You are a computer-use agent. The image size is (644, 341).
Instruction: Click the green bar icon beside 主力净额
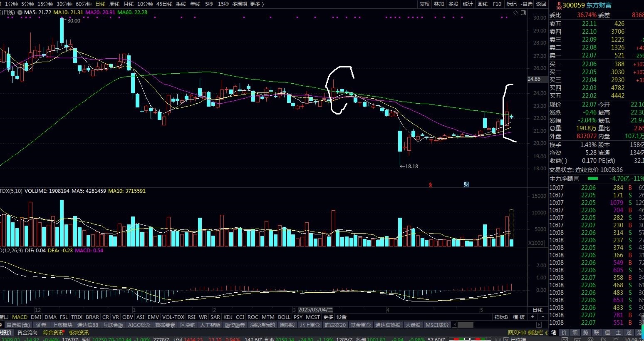point(592,179)
